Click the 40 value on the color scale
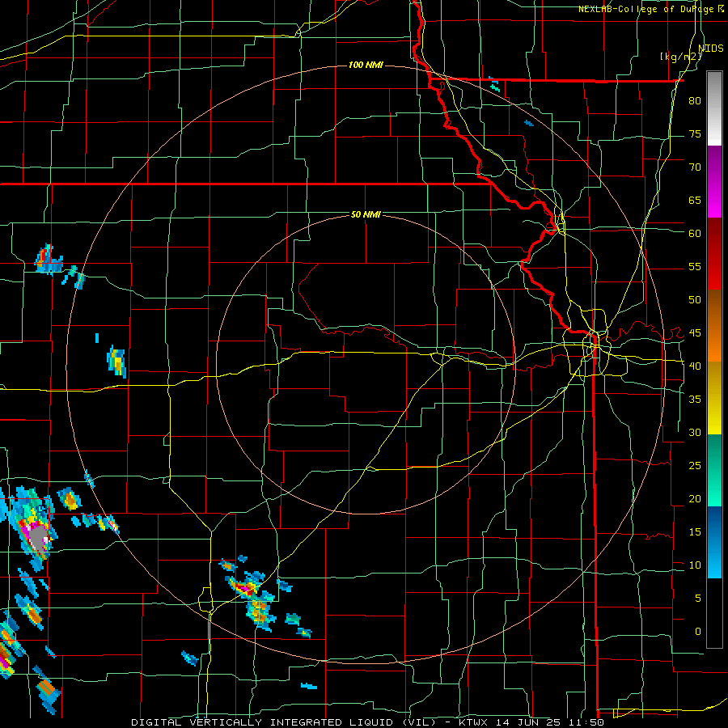 (695, 366)
